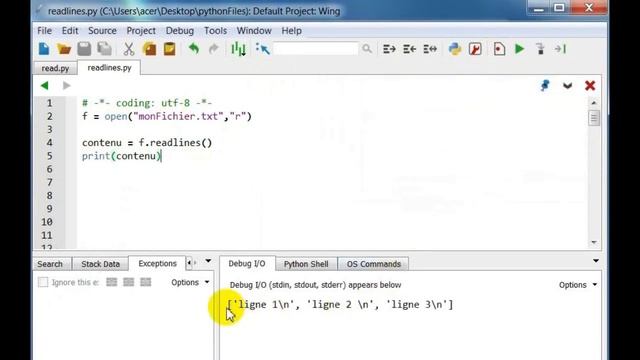Viewport: 640px width, 360px height.
Task: Open the Source menu
Action: (102, 31)
